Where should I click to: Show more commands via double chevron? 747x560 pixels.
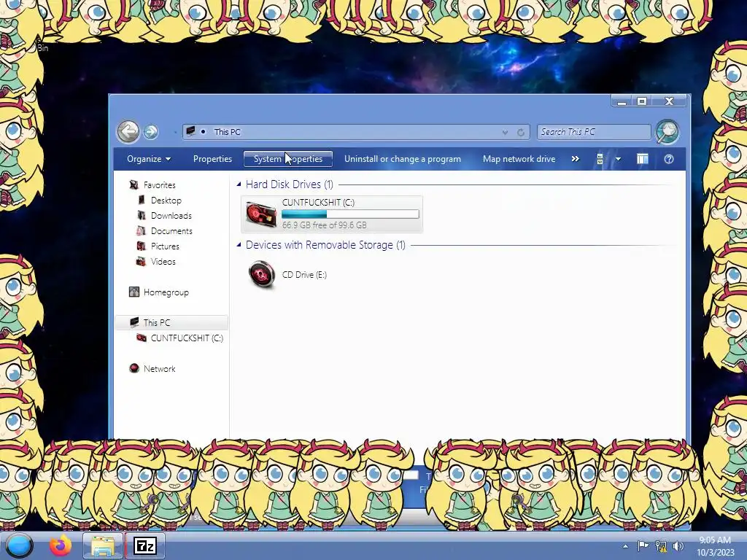[575, 159]
